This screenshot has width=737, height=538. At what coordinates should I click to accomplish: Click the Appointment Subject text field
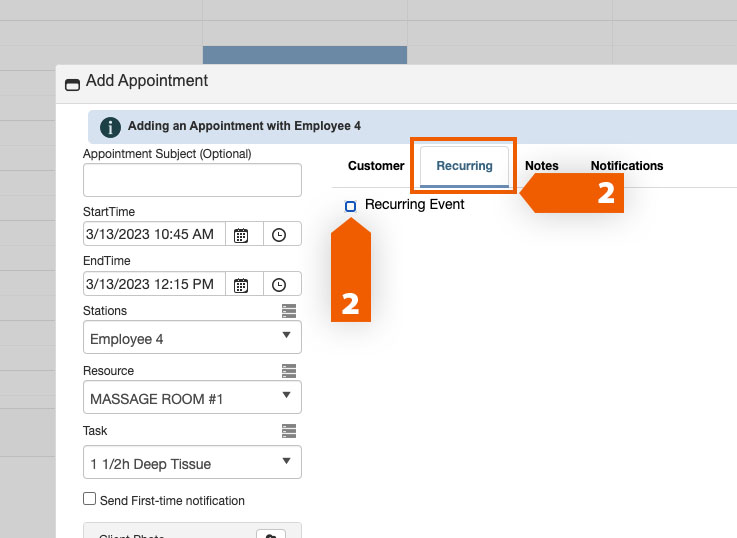(x=192, y=181)
